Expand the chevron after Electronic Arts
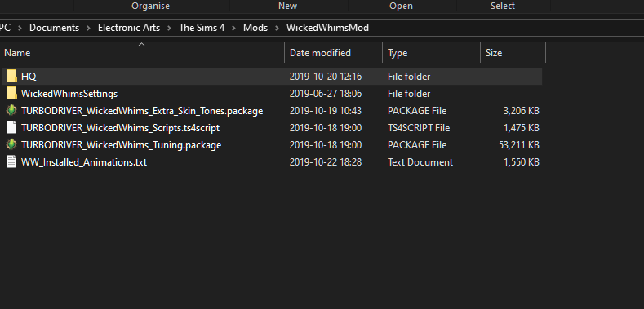Screen dimensions: 644x309 click(x=169, y=28)
